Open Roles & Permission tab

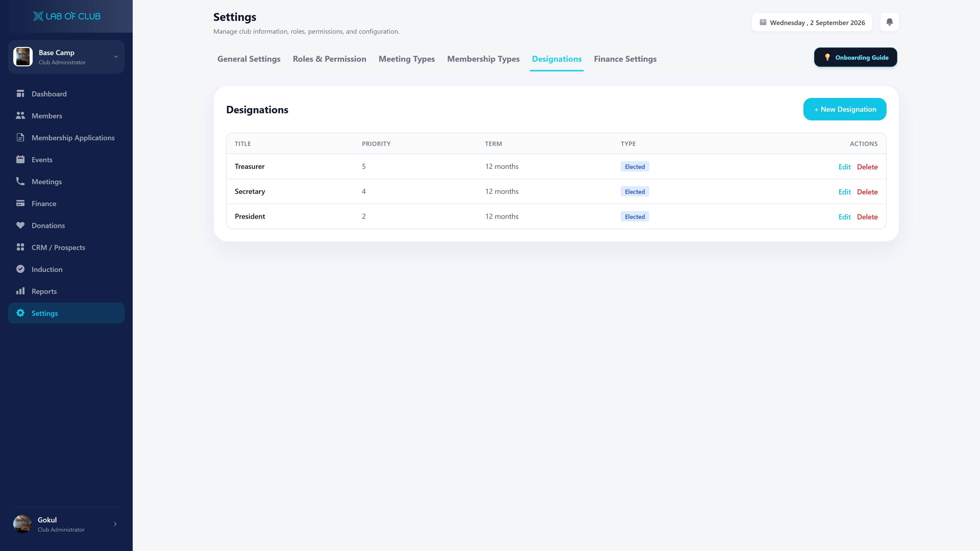pos(329,59)
